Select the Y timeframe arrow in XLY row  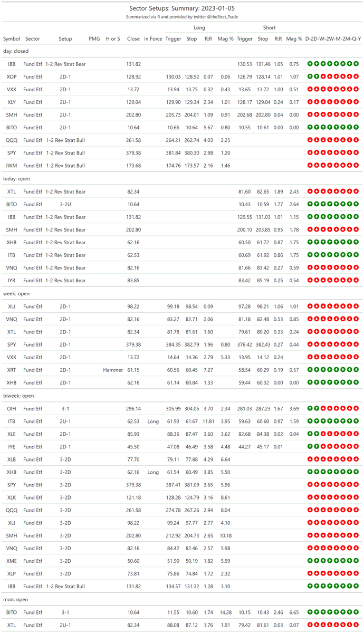tap(357, 102)
